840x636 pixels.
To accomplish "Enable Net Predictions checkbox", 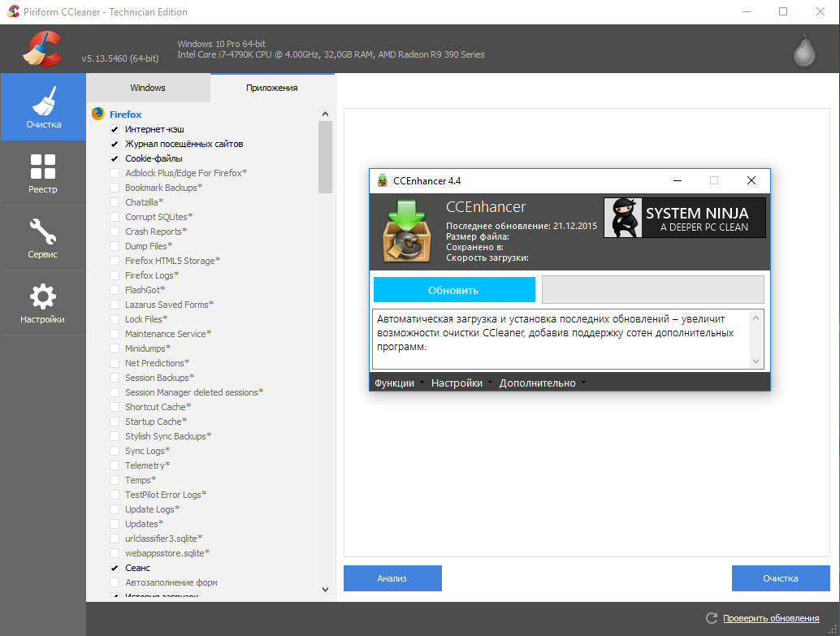I will pos(115,363).
